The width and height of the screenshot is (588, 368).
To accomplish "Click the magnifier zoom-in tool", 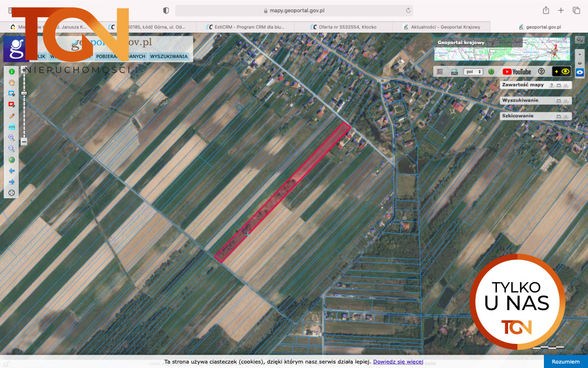I will point(12,138).
